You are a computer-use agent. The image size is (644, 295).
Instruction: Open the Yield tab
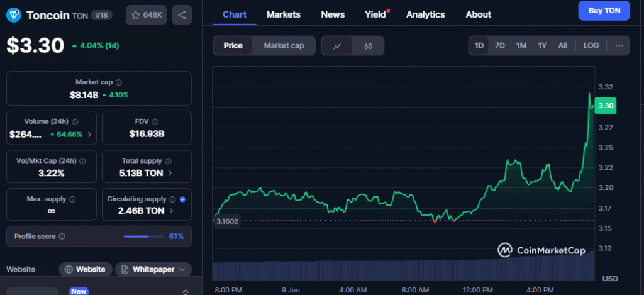tap(375, 15)
